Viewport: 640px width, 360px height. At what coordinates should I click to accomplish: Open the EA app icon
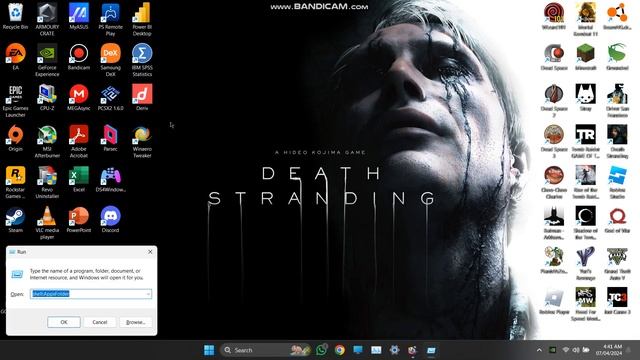15,57
